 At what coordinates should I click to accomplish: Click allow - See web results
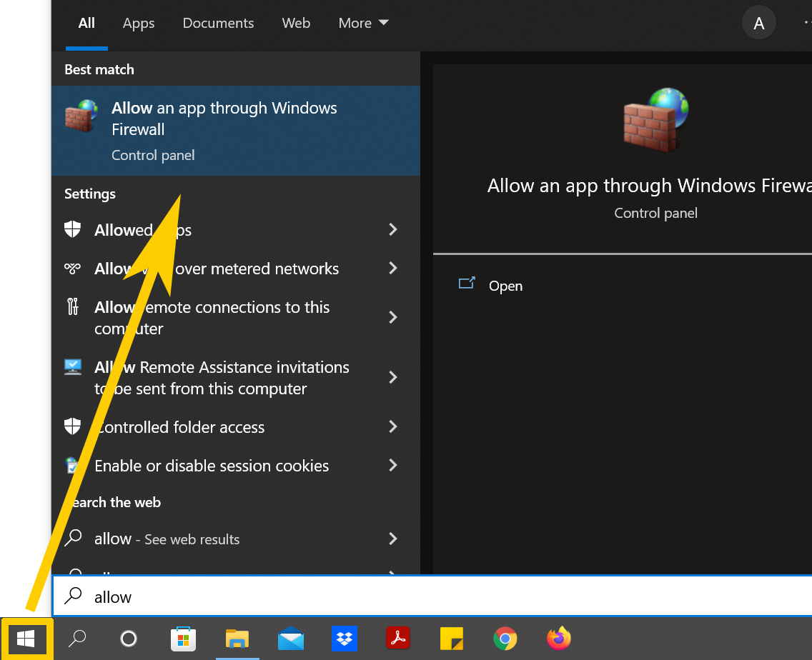pyautogui.click(x=166, y=539)
